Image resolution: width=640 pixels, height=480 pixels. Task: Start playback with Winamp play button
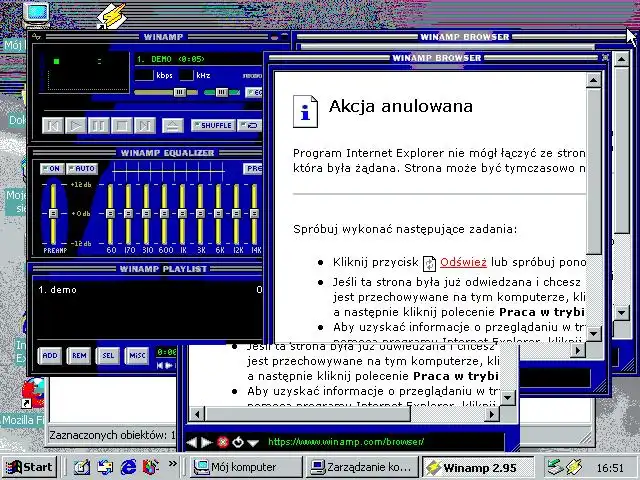coord(76,125)
